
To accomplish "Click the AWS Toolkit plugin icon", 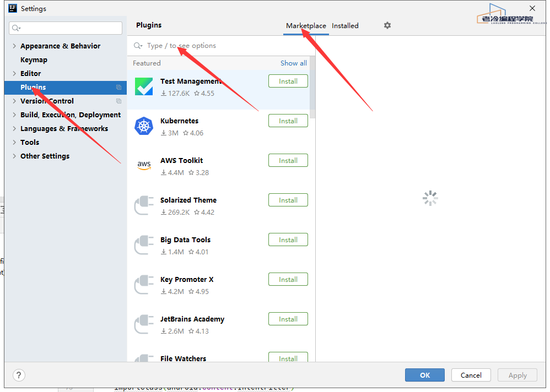I will click(x=144, y=165).
